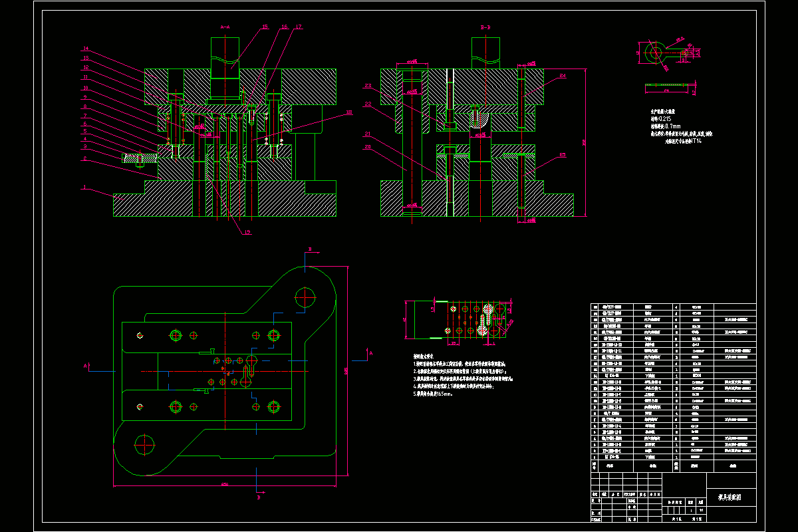Select part balloon number 1 at lower die base
The image size is (798, 532).
(x=85, y=188)
